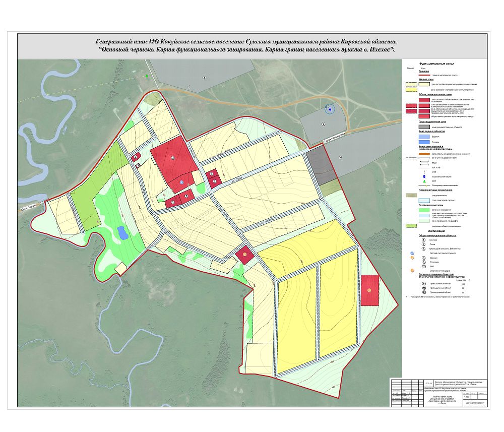Click the blue water tower icon in the legend
This screenshot has height=432, width=504.
(x=424, y=176)
